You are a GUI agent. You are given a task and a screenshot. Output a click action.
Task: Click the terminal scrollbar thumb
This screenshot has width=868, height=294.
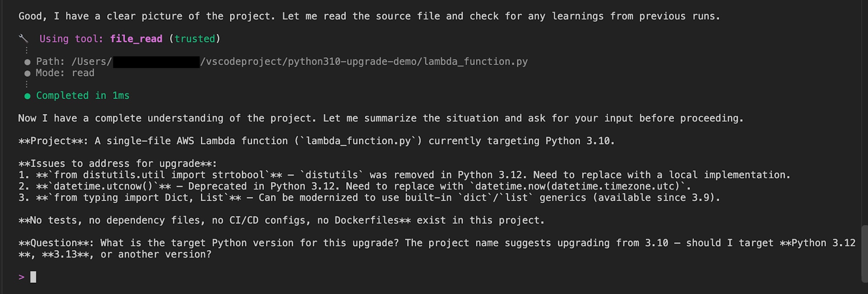(864, 254)
